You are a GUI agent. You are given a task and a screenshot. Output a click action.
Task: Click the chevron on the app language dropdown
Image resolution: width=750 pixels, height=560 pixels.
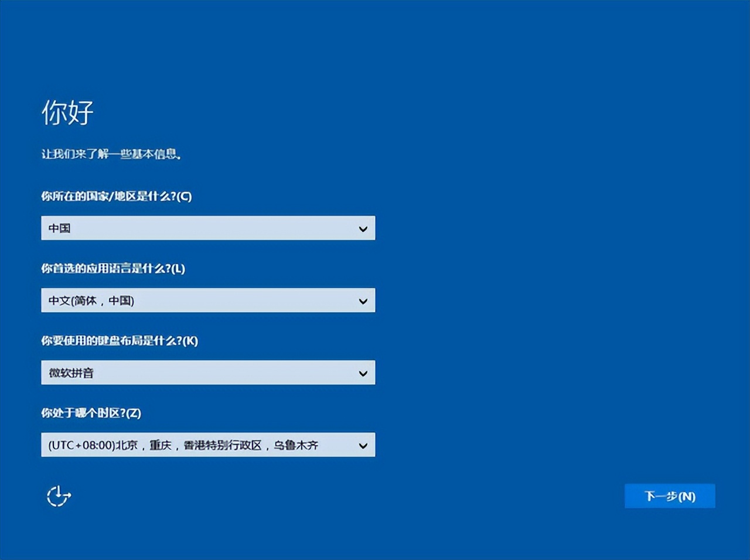[x=364, y=300]
